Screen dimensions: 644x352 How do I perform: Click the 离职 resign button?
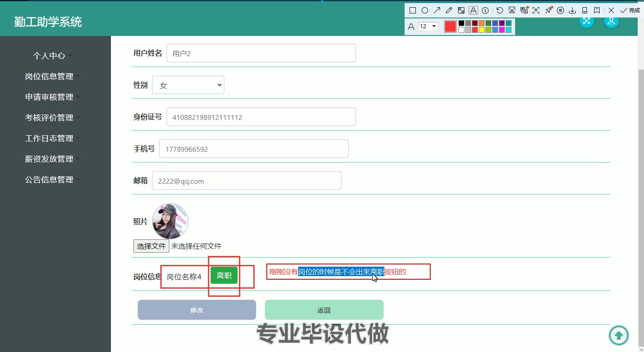tap(224, 276)
